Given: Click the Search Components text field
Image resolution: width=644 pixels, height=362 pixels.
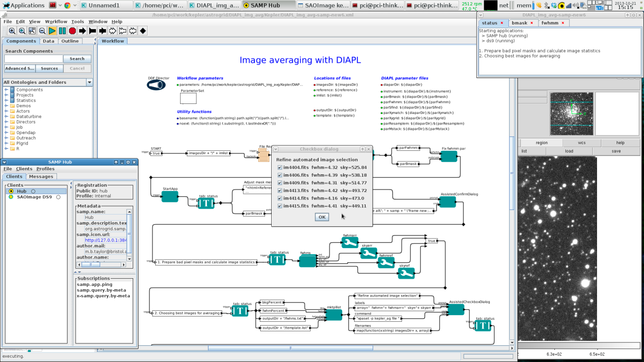Looking at the screenshot, I should tap(34, 58).
